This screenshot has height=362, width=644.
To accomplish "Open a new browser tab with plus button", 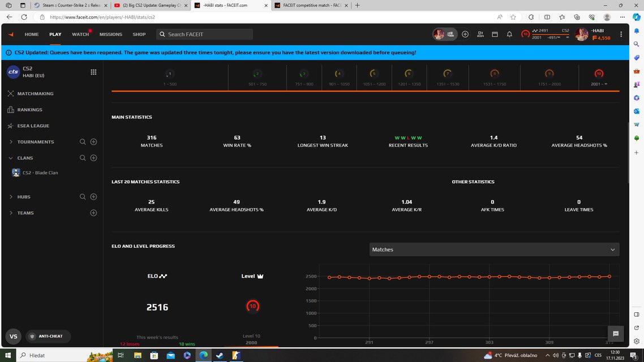I will [357, 5].
